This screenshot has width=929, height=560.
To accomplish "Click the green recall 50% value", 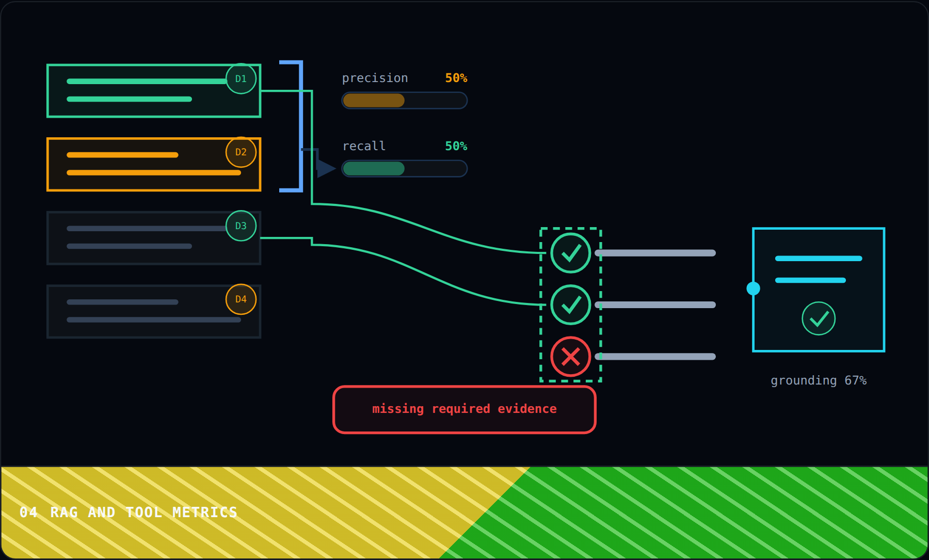I will pyautogui.click(x=456, y=146).
